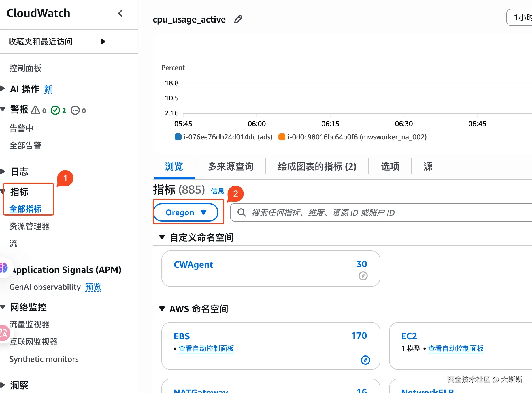Click the 预览 badge next to GenAI observability
This screenshot has height=393, width=532.
point(93,287)
